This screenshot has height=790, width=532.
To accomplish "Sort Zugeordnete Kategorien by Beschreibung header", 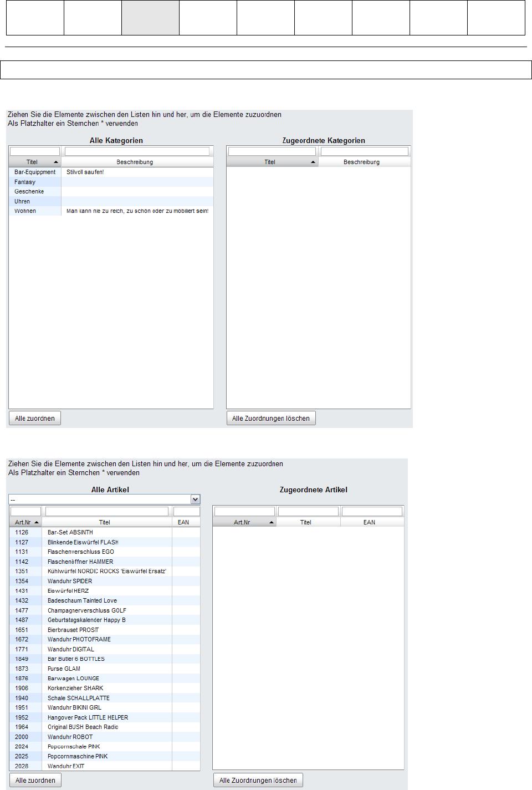I will pyautogui.click(x=364, y=162).
